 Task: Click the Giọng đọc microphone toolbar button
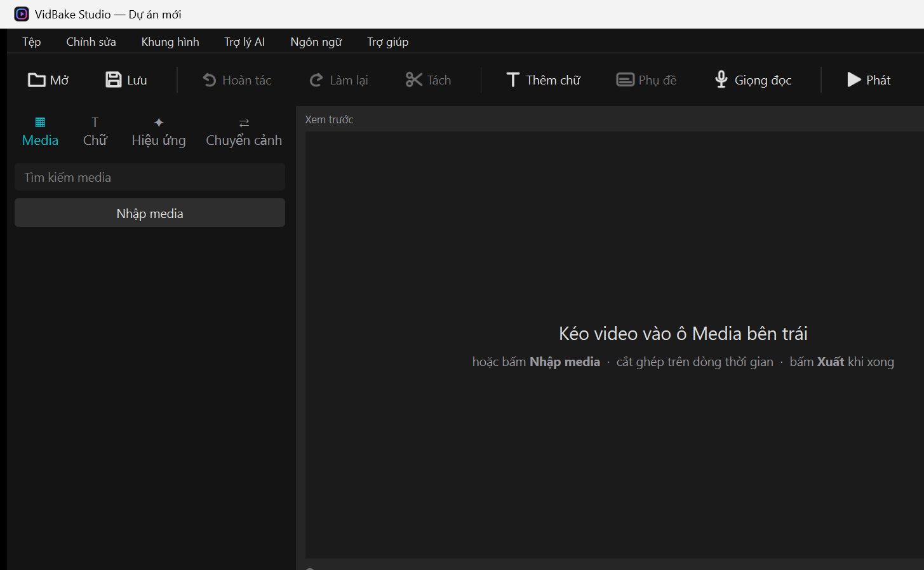pyautogui.click(x=753, y=80)
